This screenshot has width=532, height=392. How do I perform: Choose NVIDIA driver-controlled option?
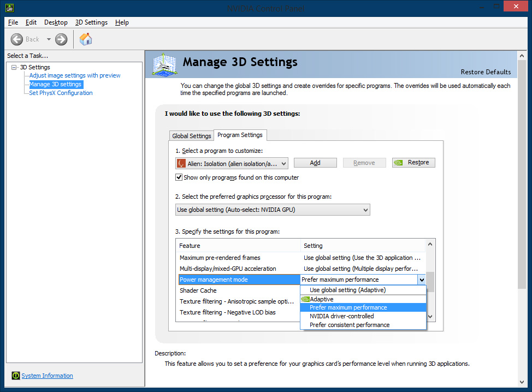click(363, 316)
